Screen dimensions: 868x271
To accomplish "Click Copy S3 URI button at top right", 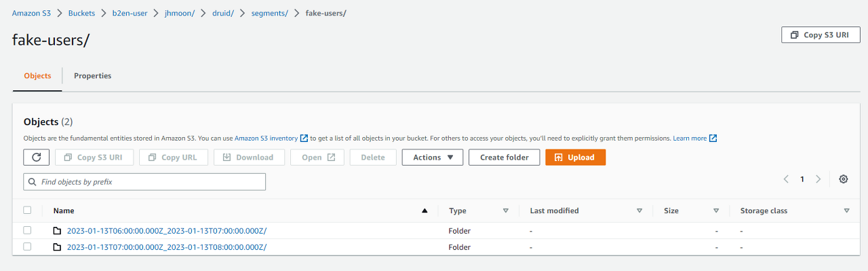I will point(821,35).
